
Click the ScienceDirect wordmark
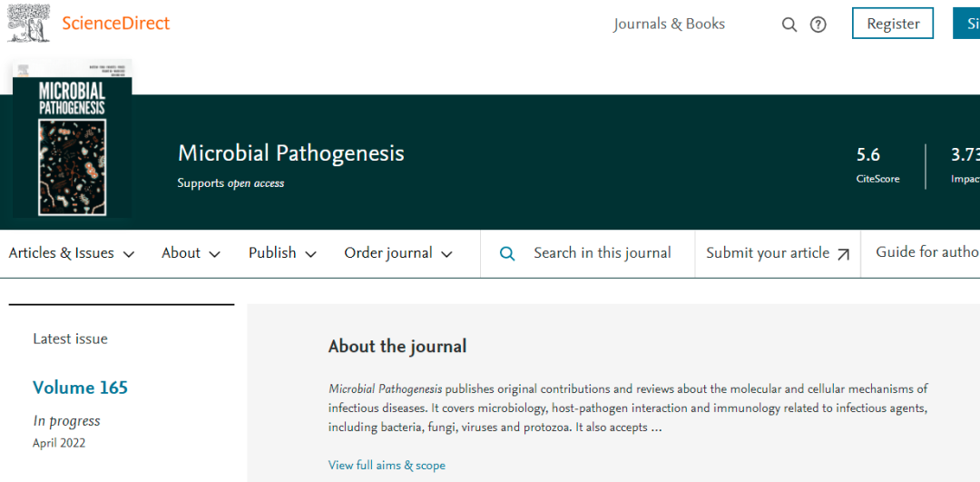(x=115, y=23)
